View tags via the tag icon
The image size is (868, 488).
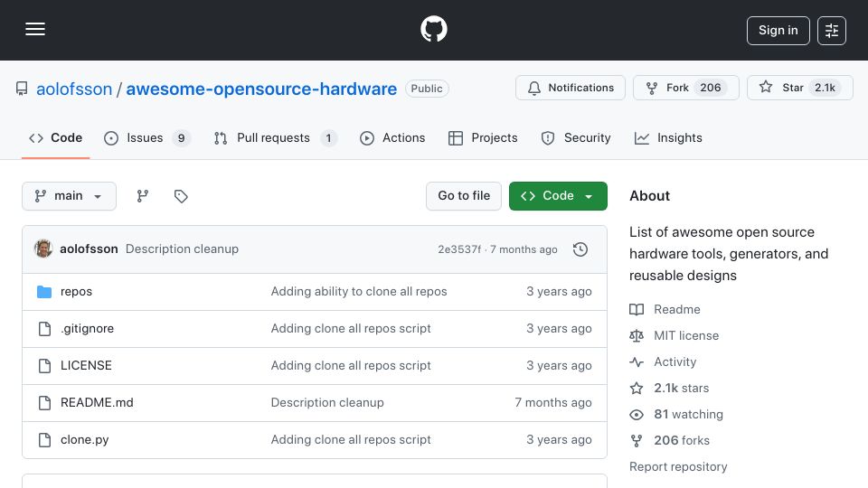pos(181,196)
